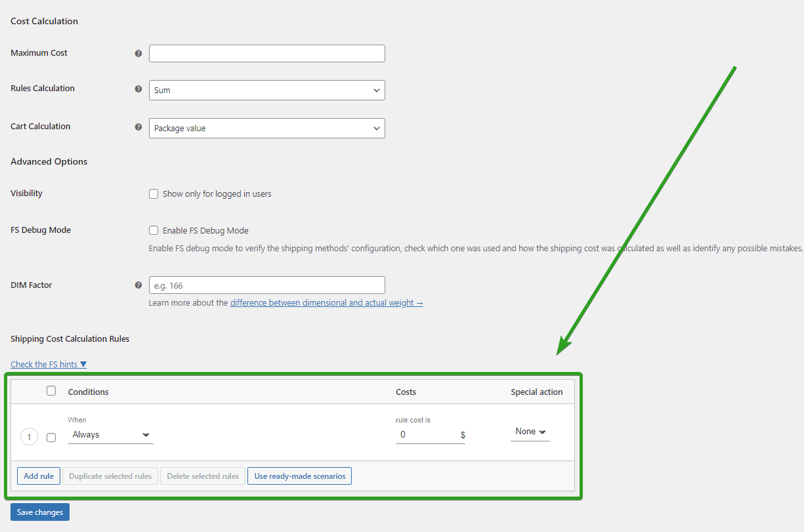Viewport: 804px width, 532px height.
Task: Open the Cart Calculation Package value dropdown
Action: point(266,128)
